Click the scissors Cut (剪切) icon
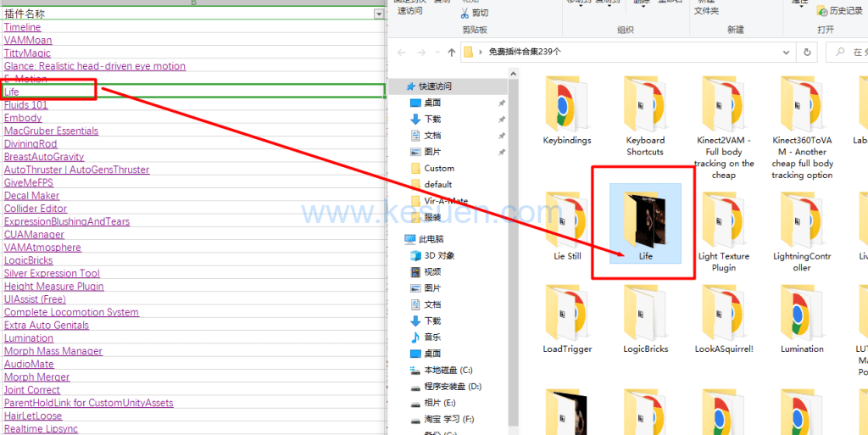Viewport: 868px width, 435px height. point(466,13)
